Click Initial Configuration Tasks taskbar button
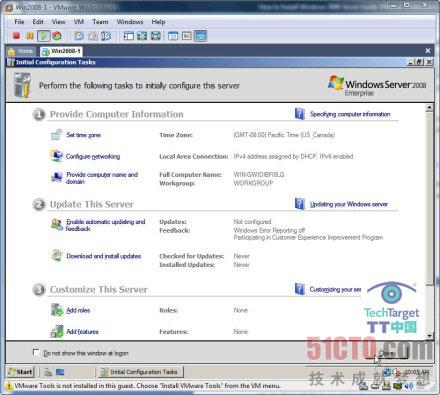Viewport: 440px width, 395px height. coord(140,372)
